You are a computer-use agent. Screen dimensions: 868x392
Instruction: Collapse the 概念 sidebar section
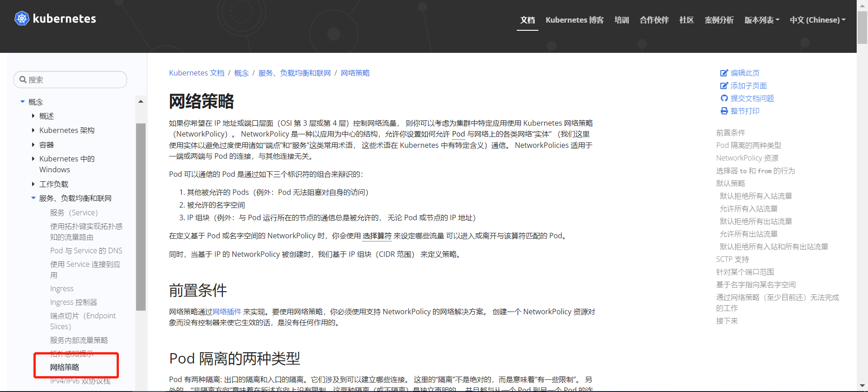23,102
